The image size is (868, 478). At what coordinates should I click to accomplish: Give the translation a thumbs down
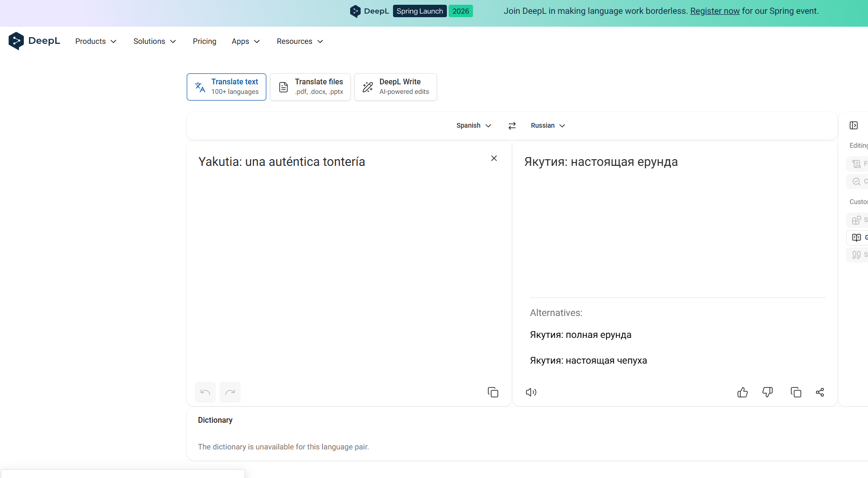(x=767, y=392)
